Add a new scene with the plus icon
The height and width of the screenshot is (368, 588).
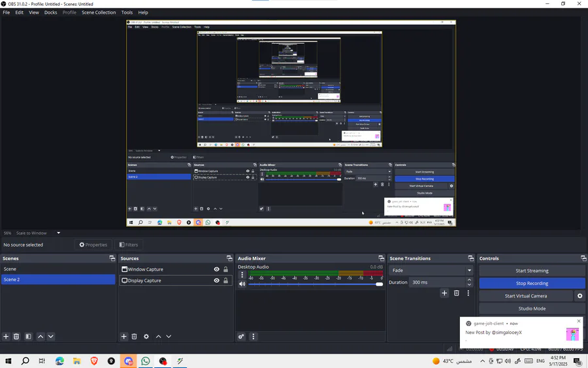coord(6,337)
